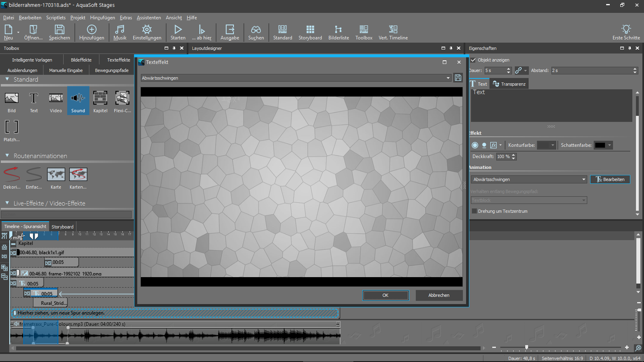This screenshot has height=362, width=644.
Task: Open the Abwärtsschwingen dropdown in Texteffekt dialog
Action: pos(296,78)
